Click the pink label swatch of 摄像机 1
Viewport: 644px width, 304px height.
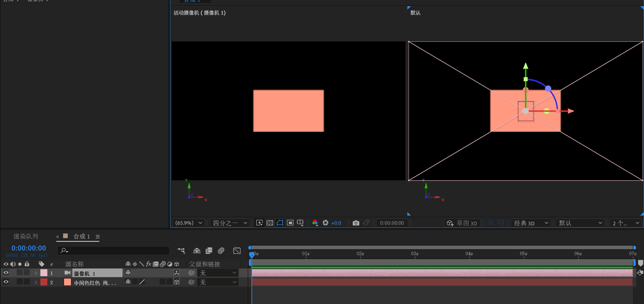[44, 273]
